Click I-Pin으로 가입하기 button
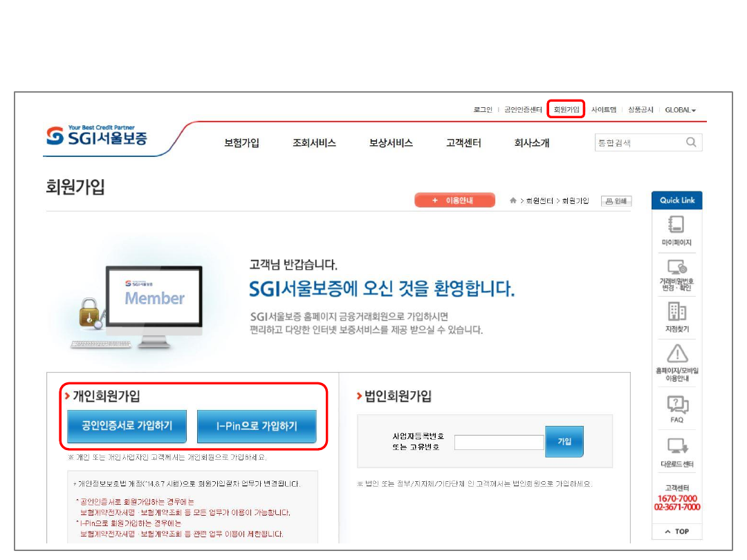The image size is (747, 560). [257, 427]
